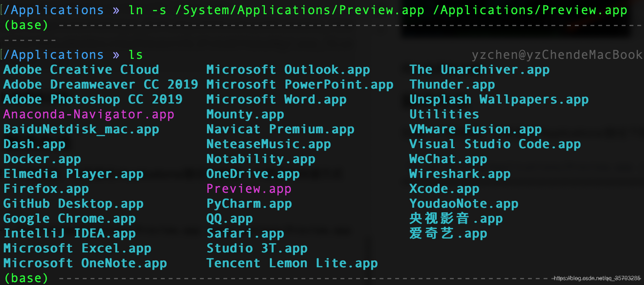Screen dimensions: 644x285
Task: Select 'Navicat Premium.app' entry
Action: tap(280, 129)
